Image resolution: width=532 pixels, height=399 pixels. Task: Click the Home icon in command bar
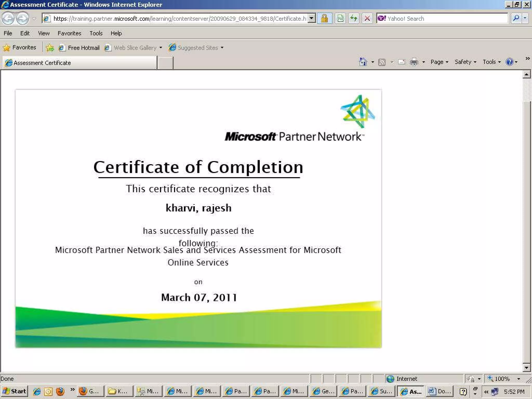[x=363, y=62]
